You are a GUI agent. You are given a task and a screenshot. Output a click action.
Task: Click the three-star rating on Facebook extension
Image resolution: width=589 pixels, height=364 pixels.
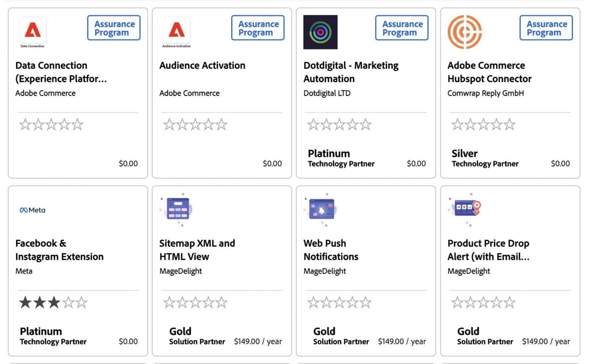(x=53, y=303)
